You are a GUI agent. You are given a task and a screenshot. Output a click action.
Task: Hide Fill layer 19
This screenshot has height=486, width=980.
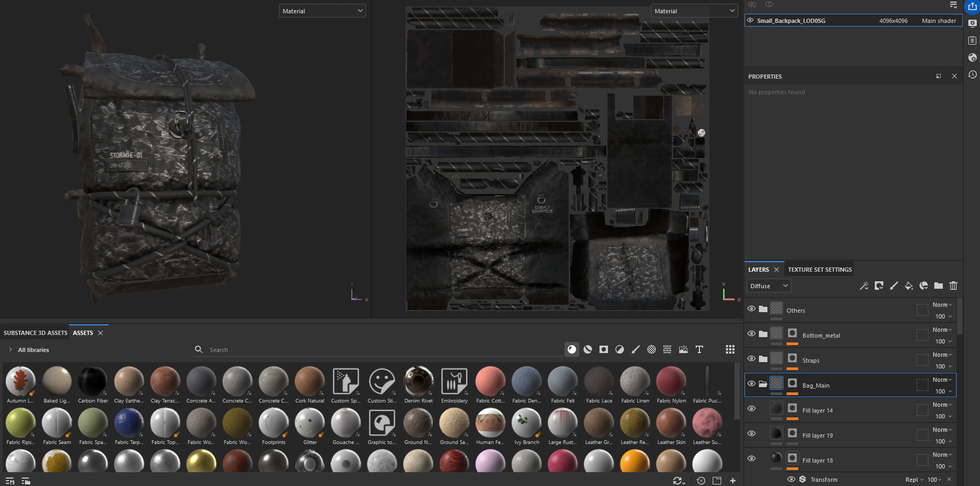pos(751,433)
